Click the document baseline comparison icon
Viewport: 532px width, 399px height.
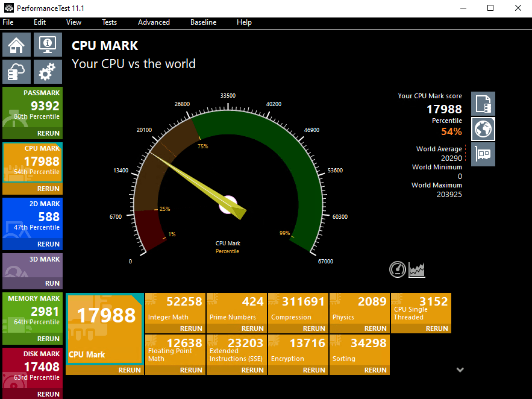point(483,104)
